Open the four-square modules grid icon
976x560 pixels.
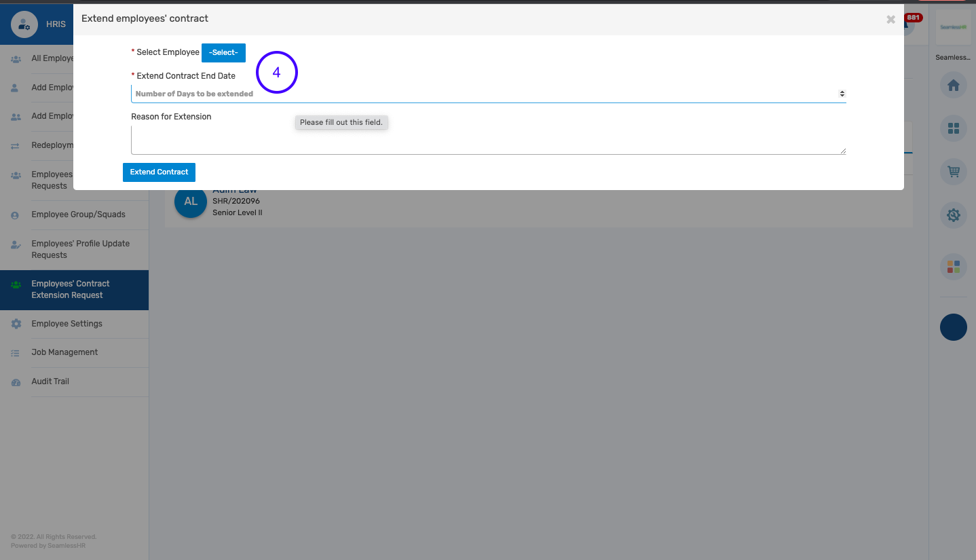pos(953,128)
